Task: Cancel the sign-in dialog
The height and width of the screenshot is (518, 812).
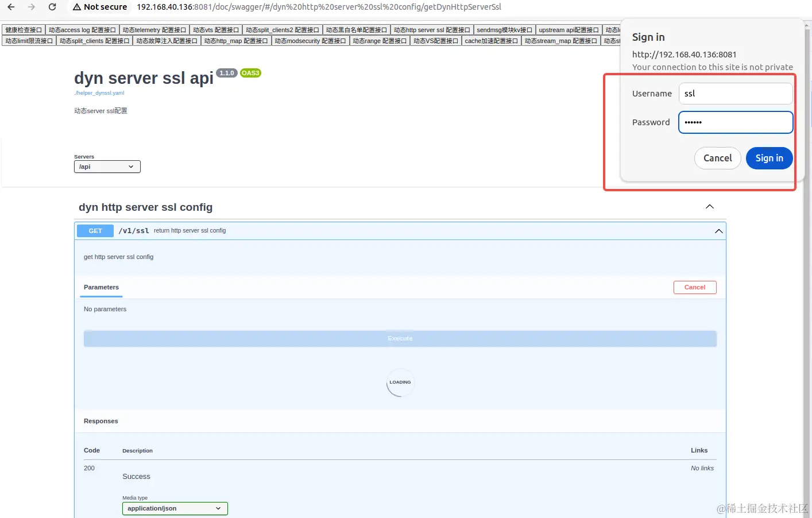Action: 718,158
